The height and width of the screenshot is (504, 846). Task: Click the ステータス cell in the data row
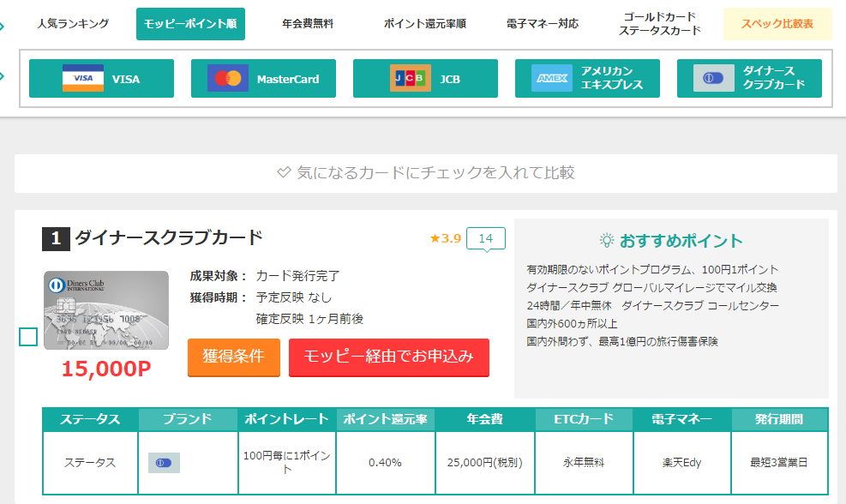coord(90,463)
